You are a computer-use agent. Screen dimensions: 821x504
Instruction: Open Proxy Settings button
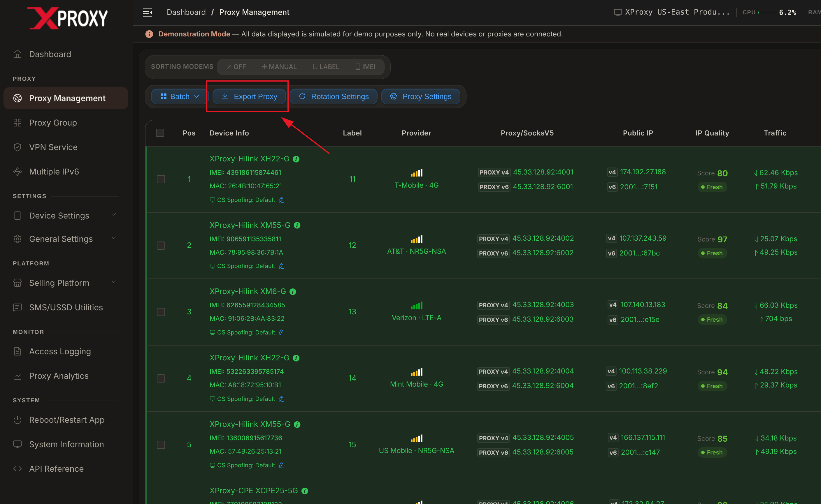420,96
